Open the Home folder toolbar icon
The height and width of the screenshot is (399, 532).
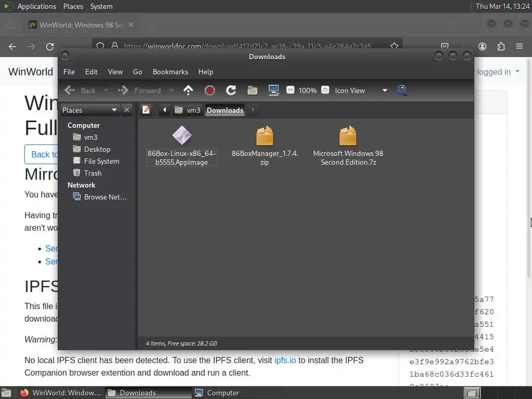click(252, 90)
